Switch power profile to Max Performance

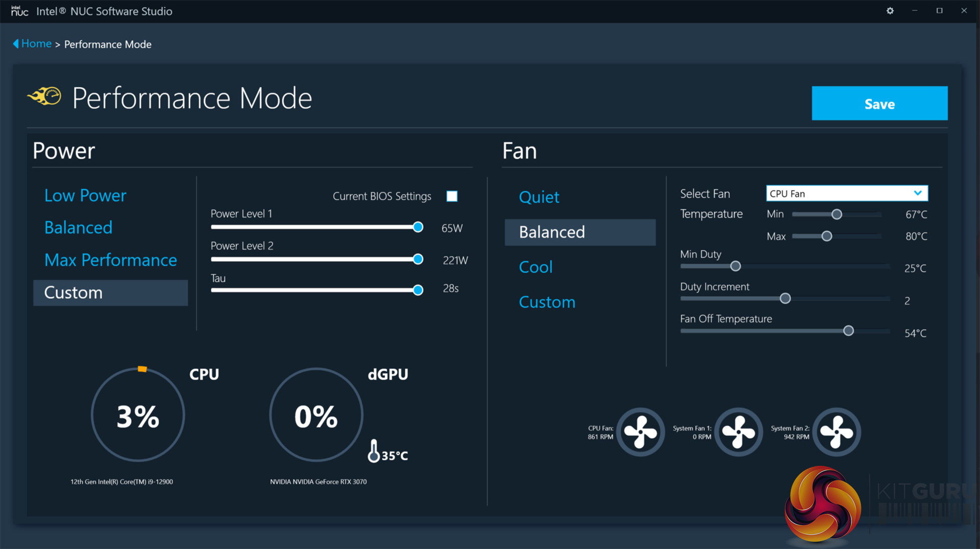tap(110, 260)
